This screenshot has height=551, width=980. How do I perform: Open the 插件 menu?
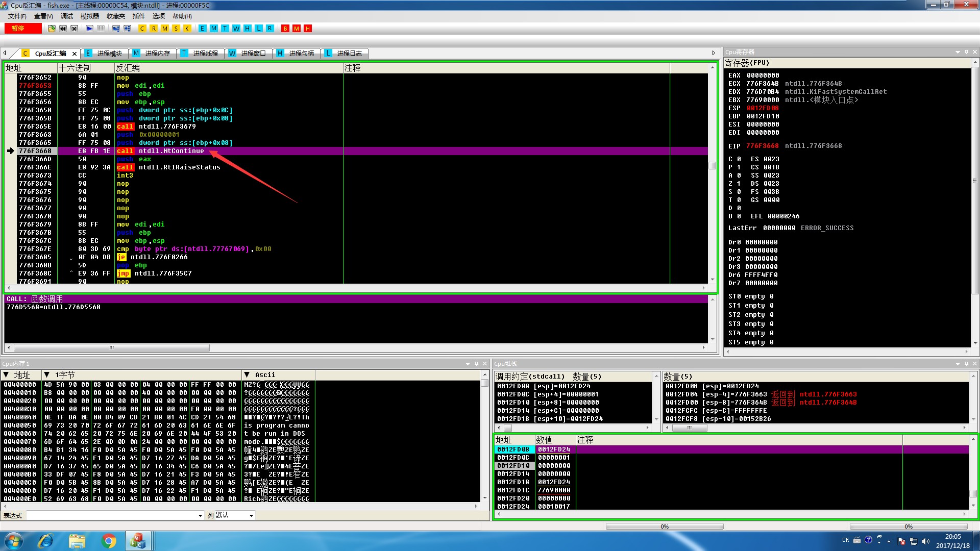139,16
